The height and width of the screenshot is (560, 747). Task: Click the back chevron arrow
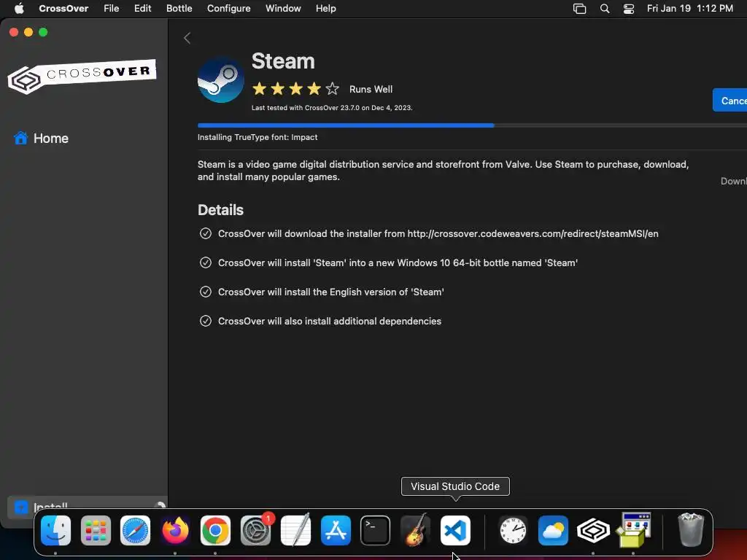tap(187, 38)
